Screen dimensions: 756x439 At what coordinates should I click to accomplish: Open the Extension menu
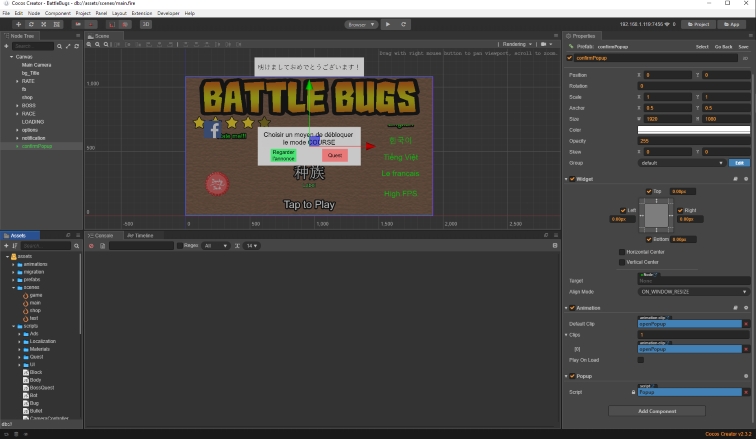142,13
